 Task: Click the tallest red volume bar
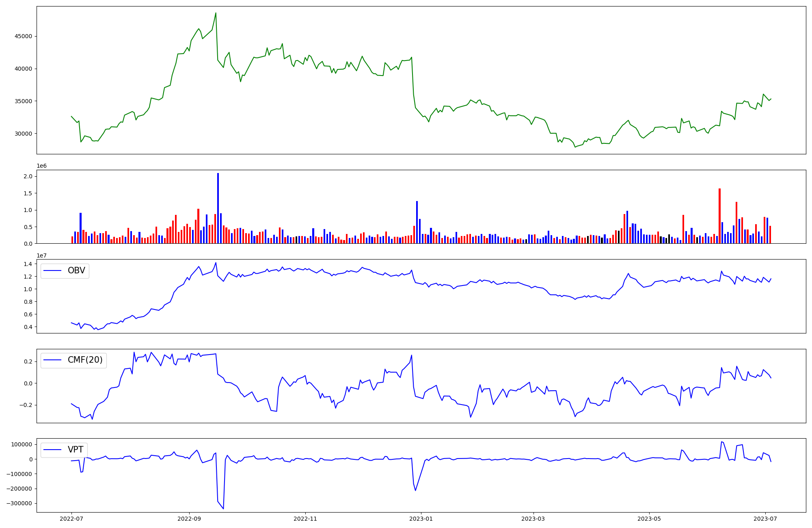(x=719, y=216)
